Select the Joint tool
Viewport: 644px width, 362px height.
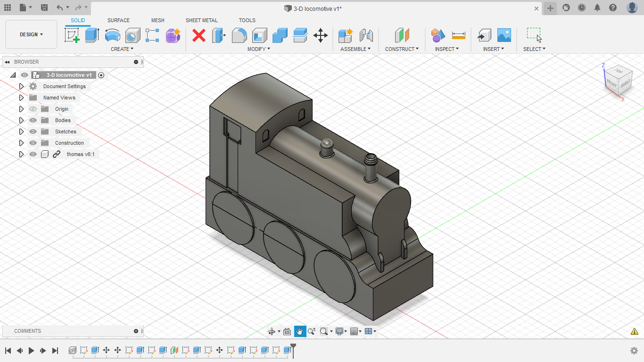(366, 35)
